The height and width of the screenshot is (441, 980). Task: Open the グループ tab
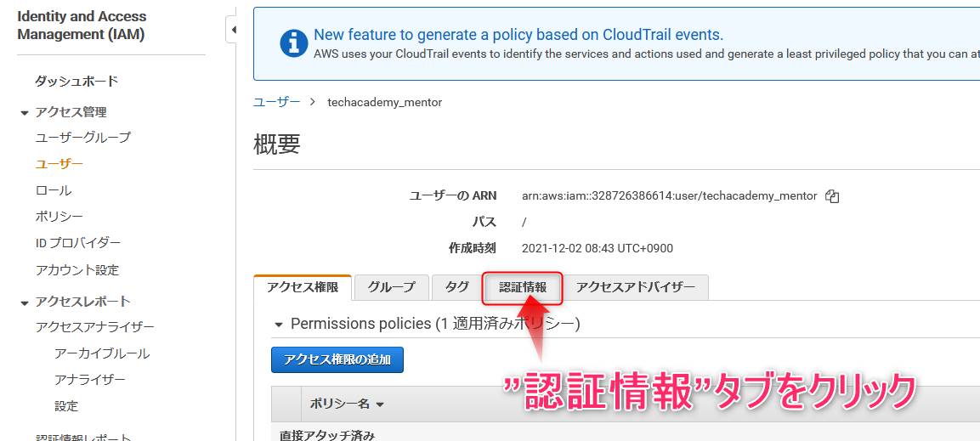391,287
